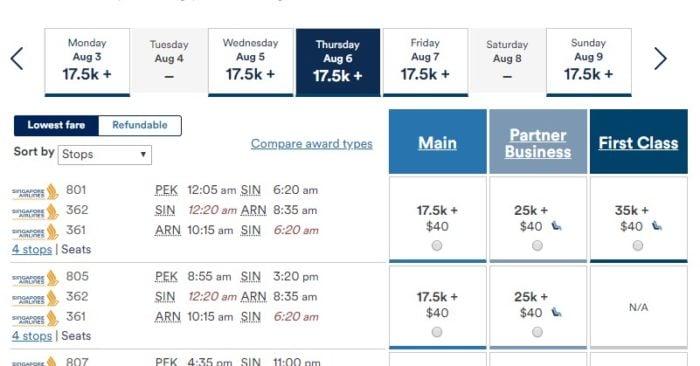Open Compare award types link
This screenshot has width=700, height=366.
click(312, 144)
